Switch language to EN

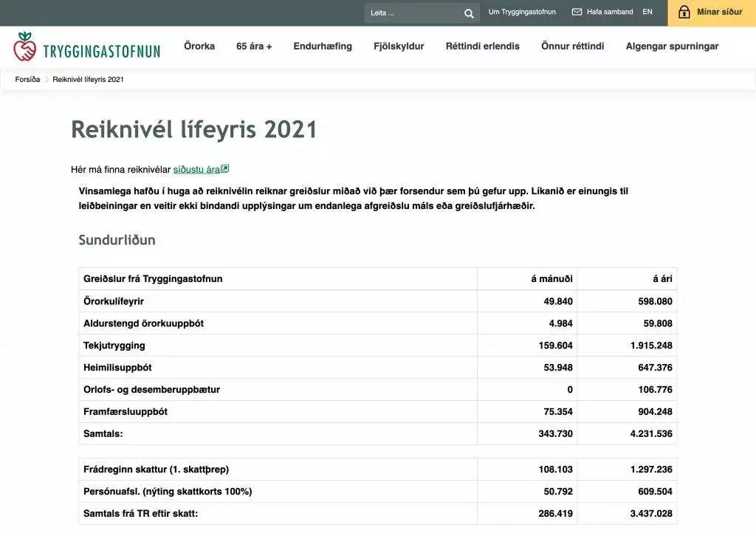(647, 12)
